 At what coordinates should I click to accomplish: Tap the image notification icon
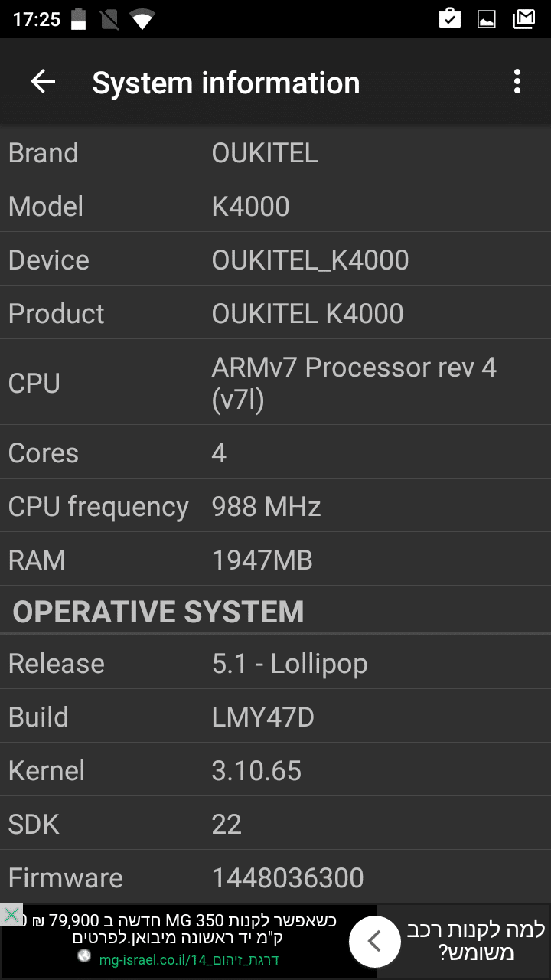click(487, 19)
